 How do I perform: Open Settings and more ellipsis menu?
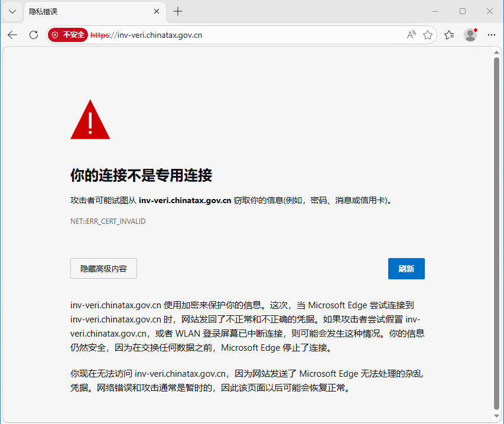[x=492, y=35]
